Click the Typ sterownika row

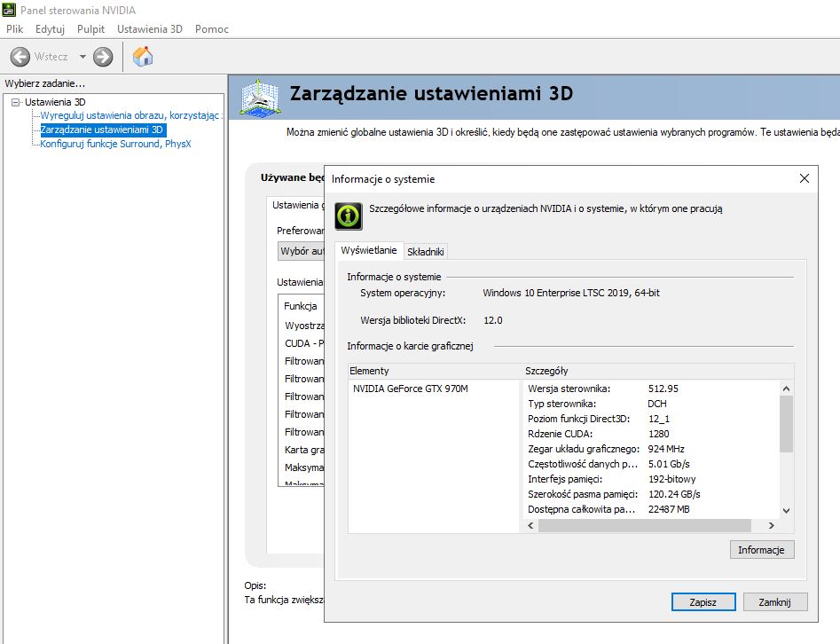coord(651,404)
